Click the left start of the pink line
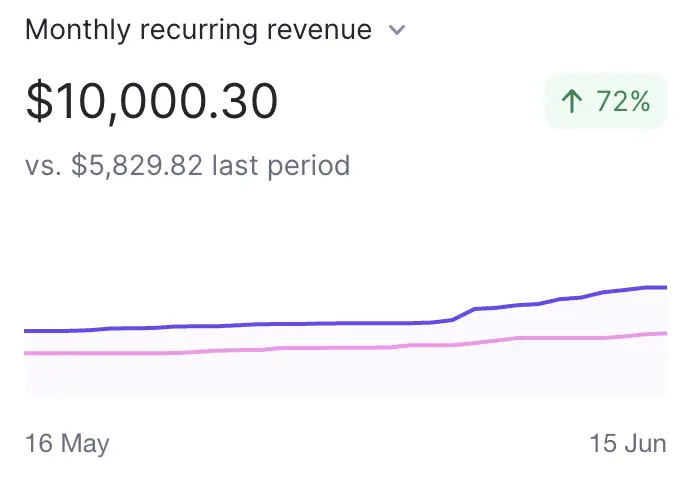The image size is (694, 478). pos(28,353)
